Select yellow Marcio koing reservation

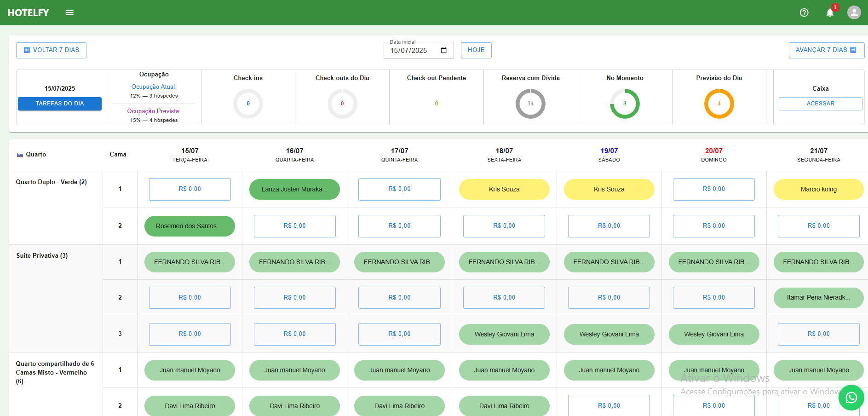(x=818, y=189)
